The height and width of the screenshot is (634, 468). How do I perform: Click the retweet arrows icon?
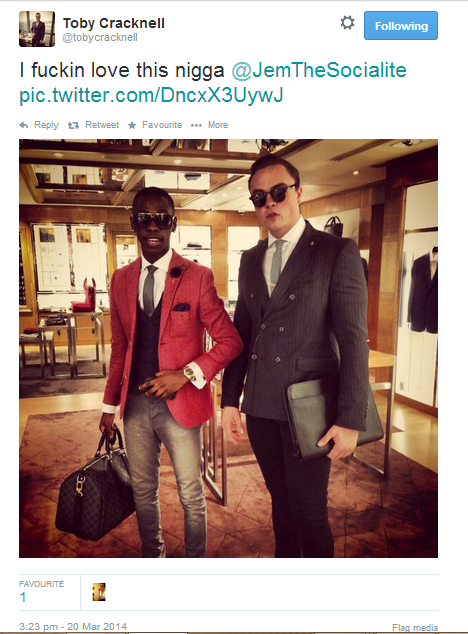73,125
